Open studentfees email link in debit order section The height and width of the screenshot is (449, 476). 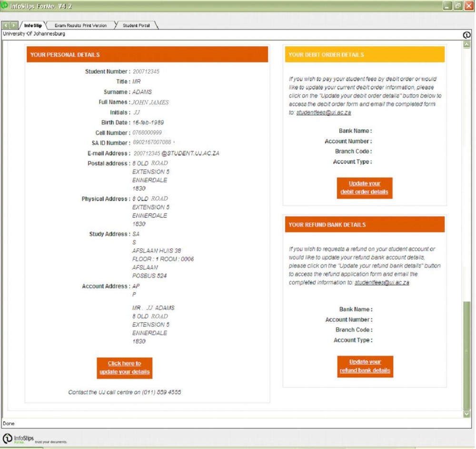tap(324, 113)
